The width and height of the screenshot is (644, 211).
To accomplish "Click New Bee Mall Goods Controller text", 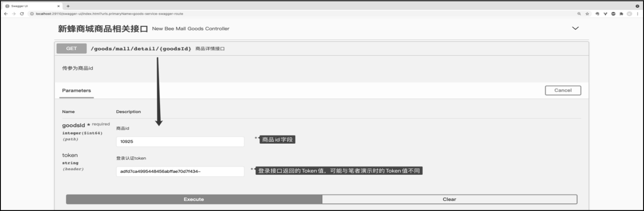I will (191, 28).
